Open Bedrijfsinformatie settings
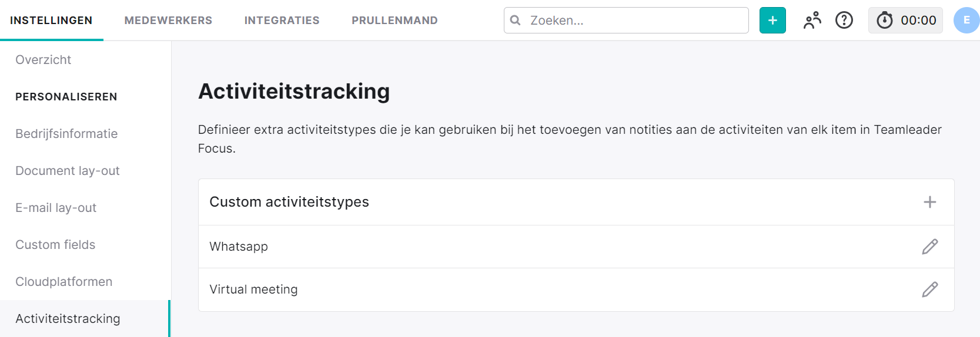Viewport: 980px width, 337px height. coord(66,134)
